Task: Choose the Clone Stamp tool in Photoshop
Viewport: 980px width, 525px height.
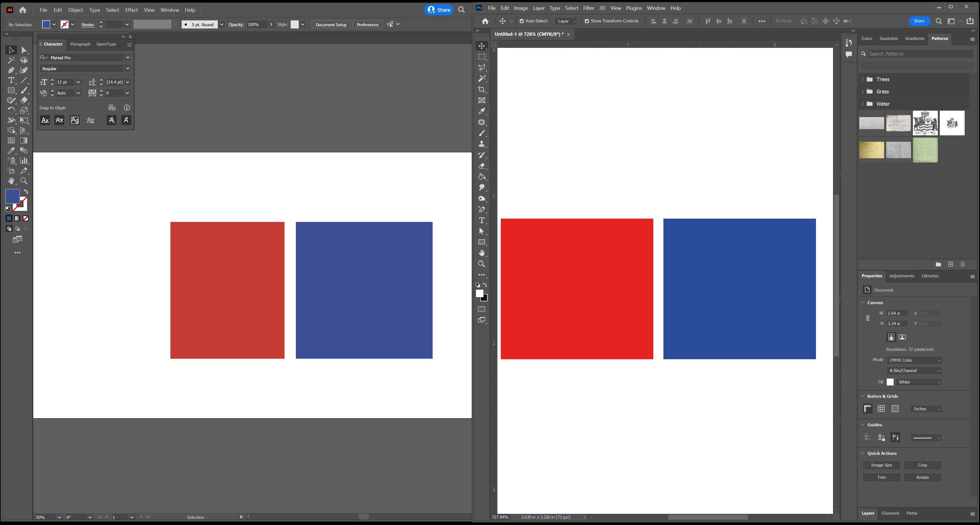Action: coord(482,144)
